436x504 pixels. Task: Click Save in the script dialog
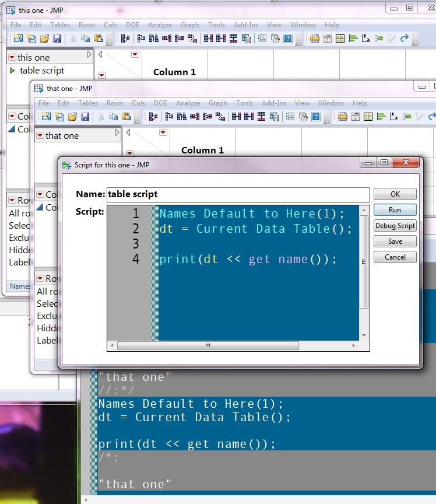tap(395, 242)
